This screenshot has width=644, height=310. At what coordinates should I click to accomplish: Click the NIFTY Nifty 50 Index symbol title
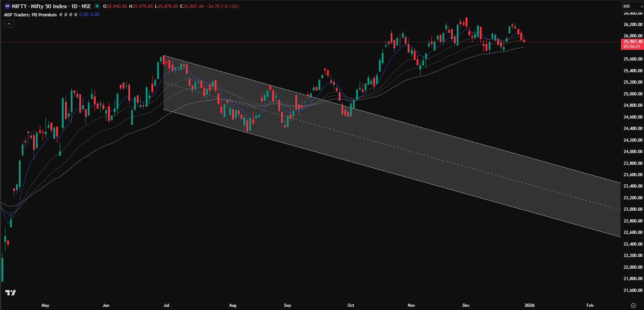coord(51,6)
